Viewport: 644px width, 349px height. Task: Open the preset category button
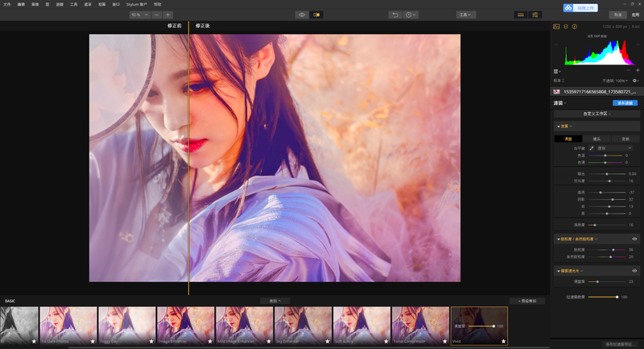point(275,301)
